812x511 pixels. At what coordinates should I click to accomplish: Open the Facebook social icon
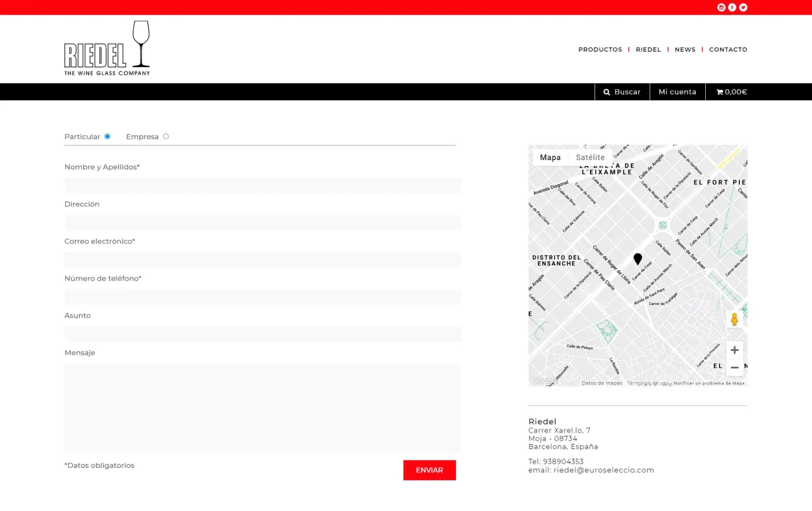[x=732, y=7]
